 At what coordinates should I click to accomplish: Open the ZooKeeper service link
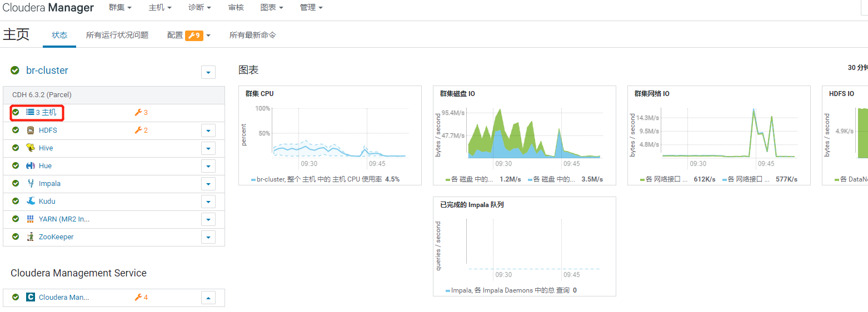pyautogui.click(x=56, y=237)
